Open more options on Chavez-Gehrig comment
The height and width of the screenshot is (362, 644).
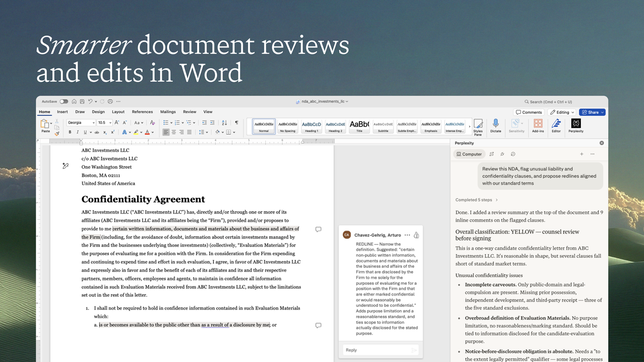(x=407, y=235)
